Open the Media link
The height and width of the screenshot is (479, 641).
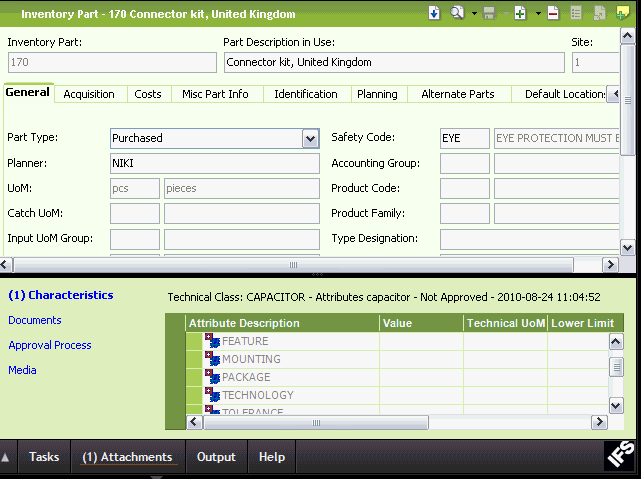coord(22,370)
